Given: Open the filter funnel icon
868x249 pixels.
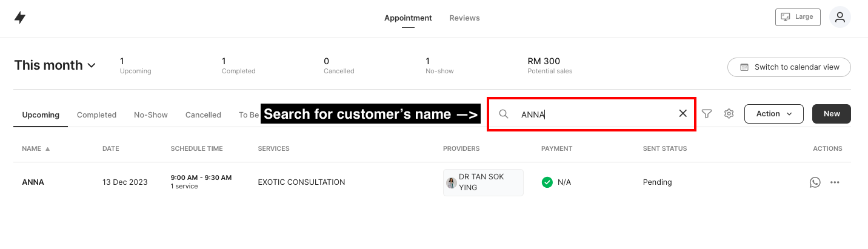Looking at the screenshot, I should pyautogui.click(x=706, y=113).
